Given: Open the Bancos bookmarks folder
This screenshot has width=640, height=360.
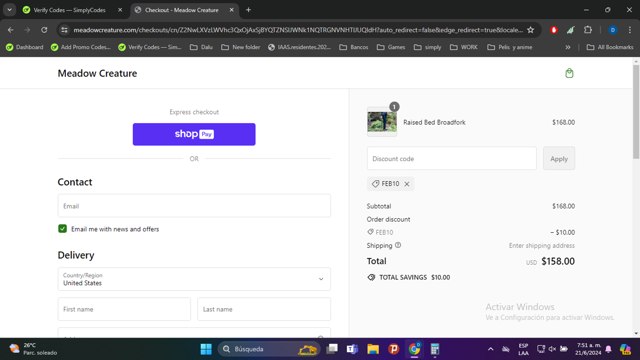Looking at the screenshot, I should click(353, 47).
